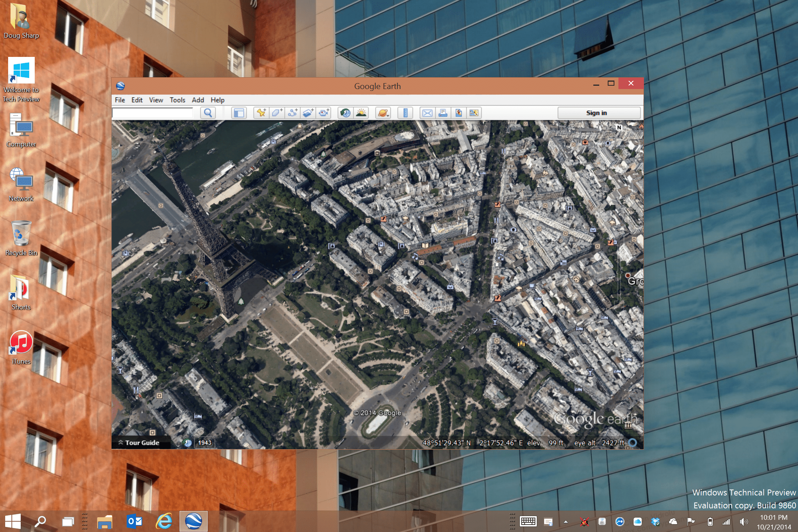
Task: Open the planet switcher dropdown (Saturn icon)
Action: (383, 113)
